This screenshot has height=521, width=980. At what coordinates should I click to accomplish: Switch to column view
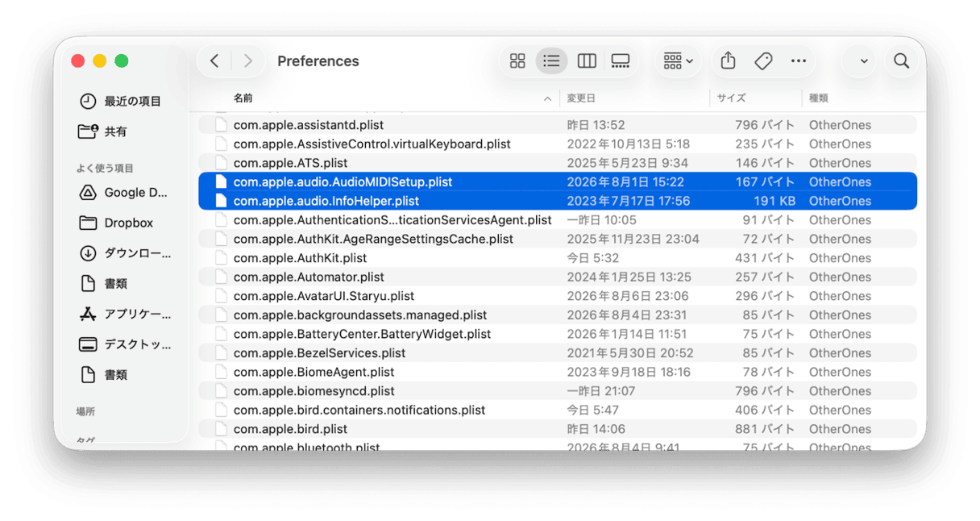point(587,61)
